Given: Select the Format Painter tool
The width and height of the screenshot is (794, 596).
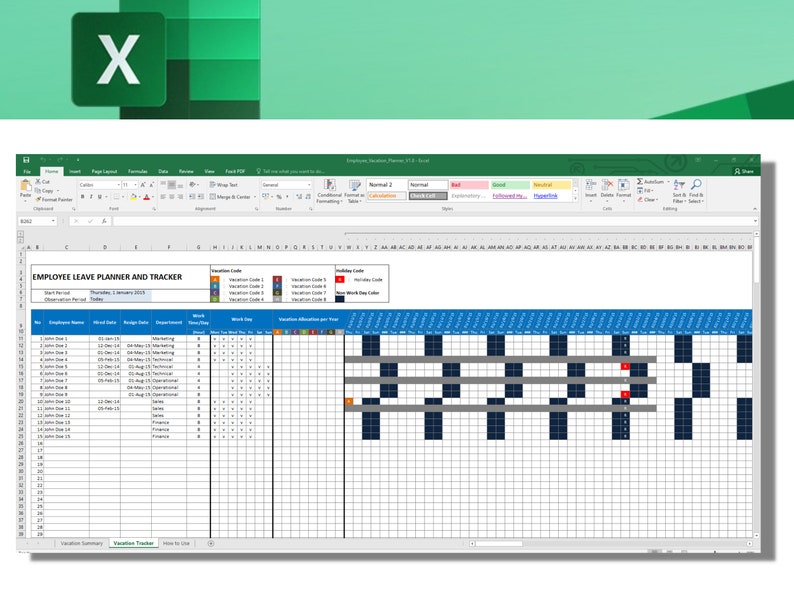Looking at the screenshot, I should (54, 200).
